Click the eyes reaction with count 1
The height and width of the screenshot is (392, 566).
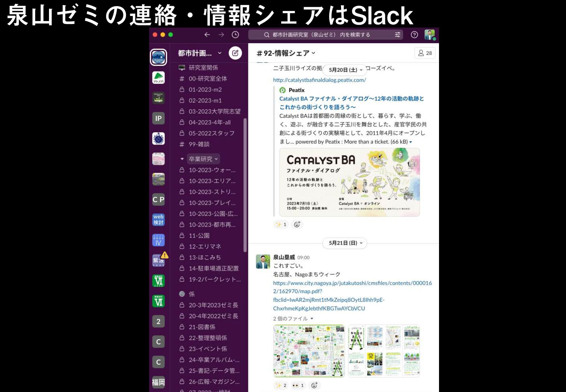pos(299,385)
